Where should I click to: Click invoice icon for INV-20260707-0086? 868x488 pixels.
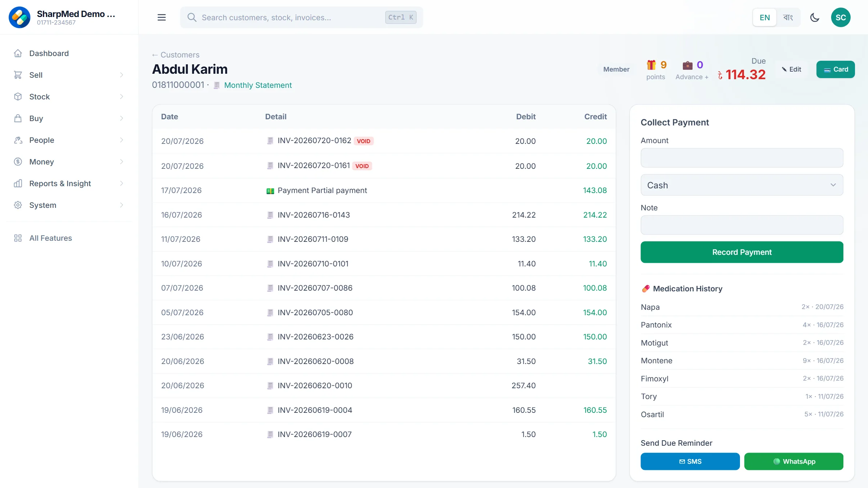[x=270, y=288]
